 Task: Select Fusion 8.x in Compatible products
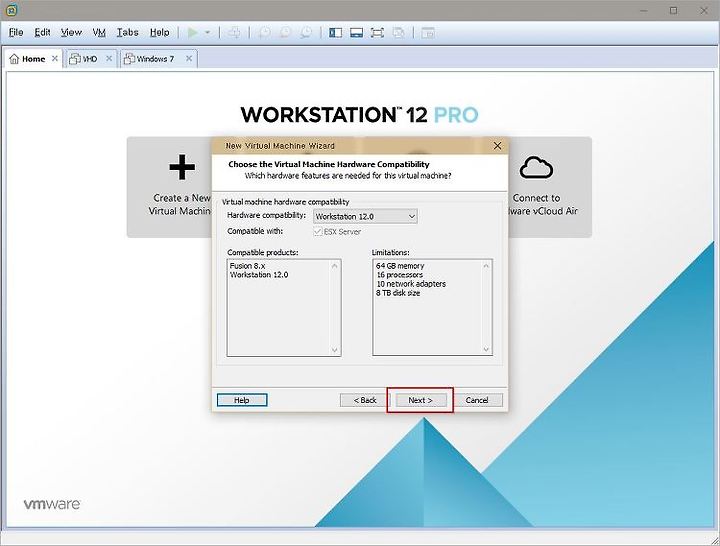248,266
